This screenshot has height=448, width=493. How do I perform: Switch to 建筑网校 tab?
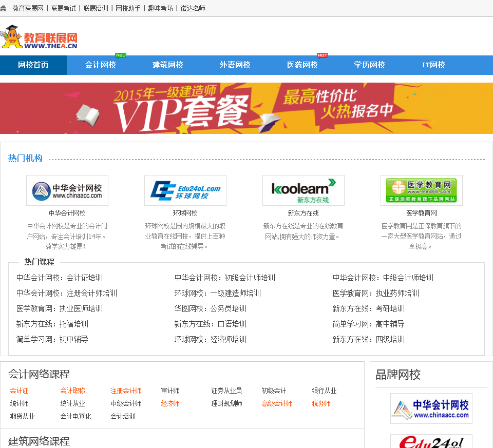[168, 65]
